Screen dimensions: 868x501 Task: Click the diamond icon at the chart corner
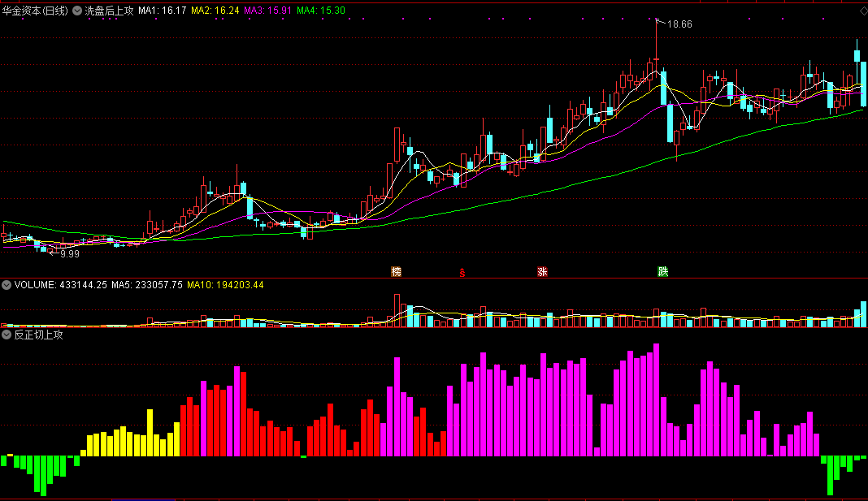coord(863,11)
